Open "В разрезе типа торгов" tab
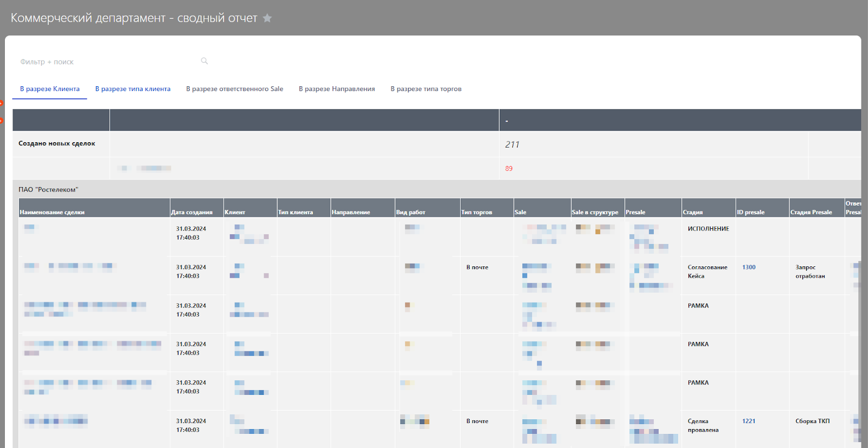 click(x=426, y=89)
